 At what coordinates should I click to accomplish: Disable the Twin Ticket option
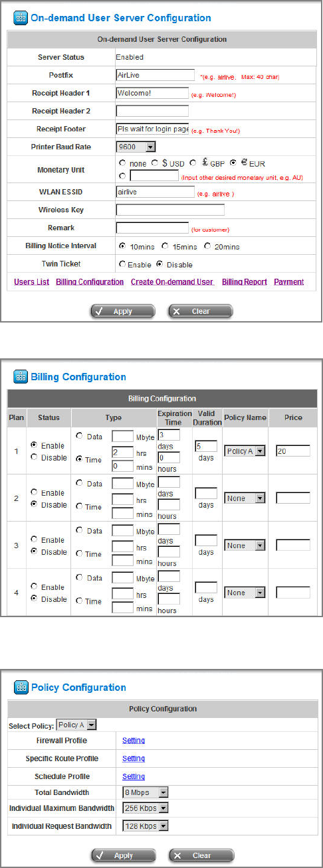click(160, 264)
